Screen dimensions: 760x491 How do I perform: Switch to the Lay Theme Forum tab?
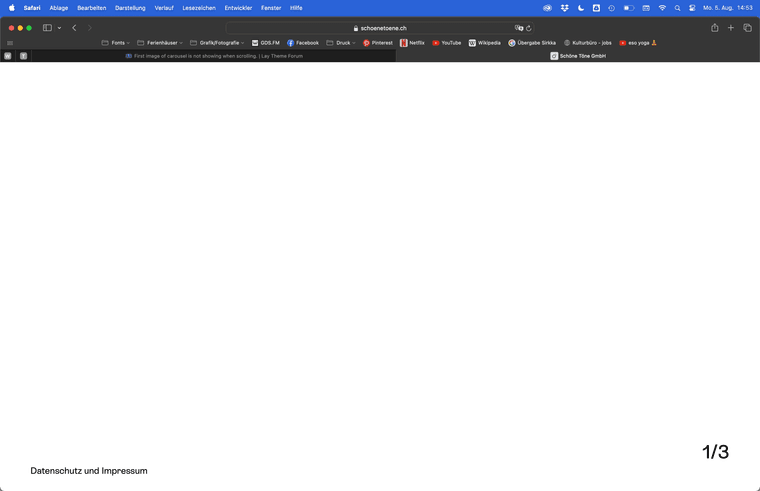[x=214, y=56]
